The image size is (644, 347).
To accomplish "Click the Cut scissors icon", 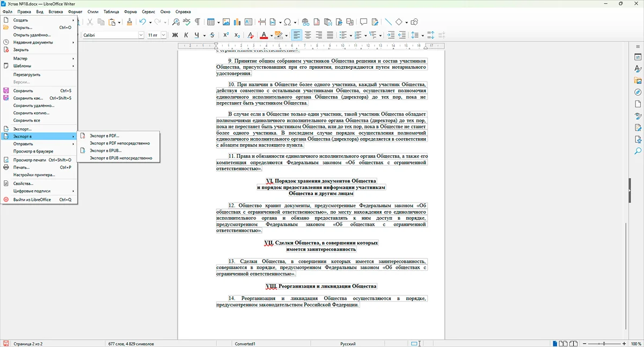I will [x=90, y=22].
